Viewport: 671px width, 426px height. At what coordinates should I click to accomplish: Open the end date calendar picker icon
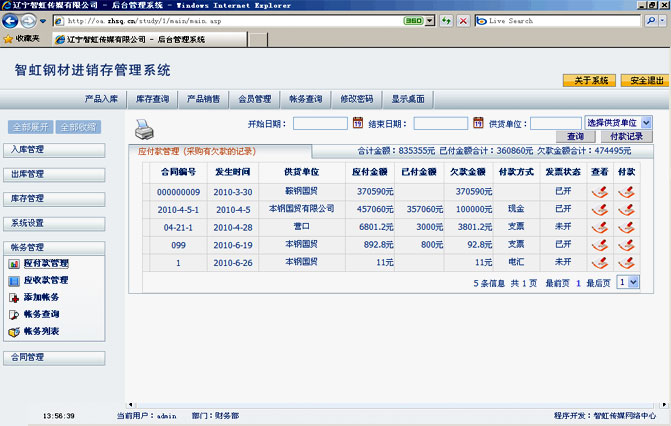click(x=478, y=123)
